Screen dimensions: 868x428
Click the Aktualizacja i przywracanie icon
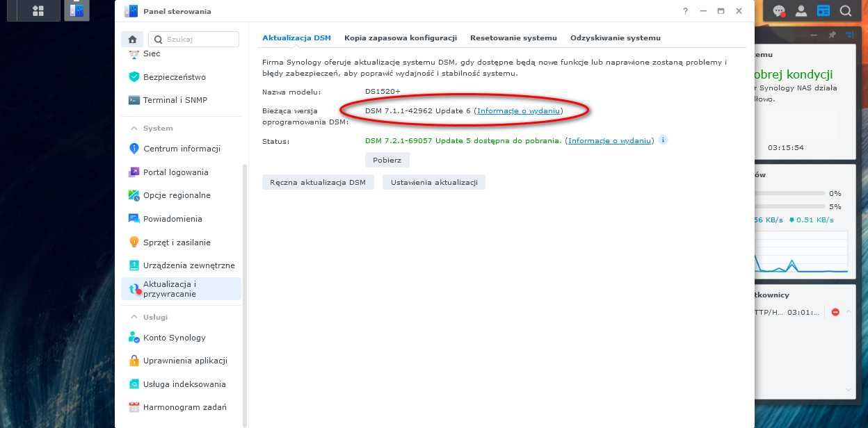134,289
